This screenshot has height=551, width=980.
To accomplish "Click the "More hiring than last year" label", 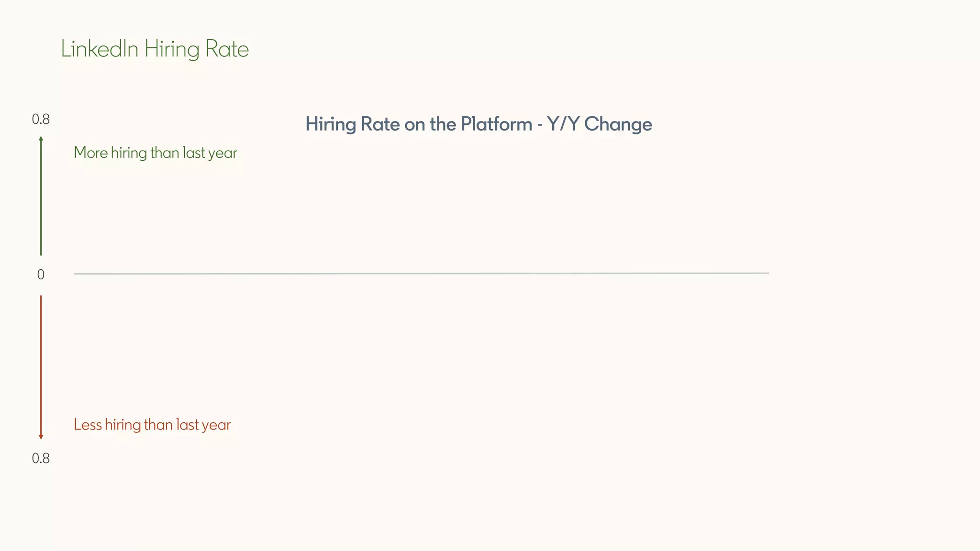I will click(155, 153).
